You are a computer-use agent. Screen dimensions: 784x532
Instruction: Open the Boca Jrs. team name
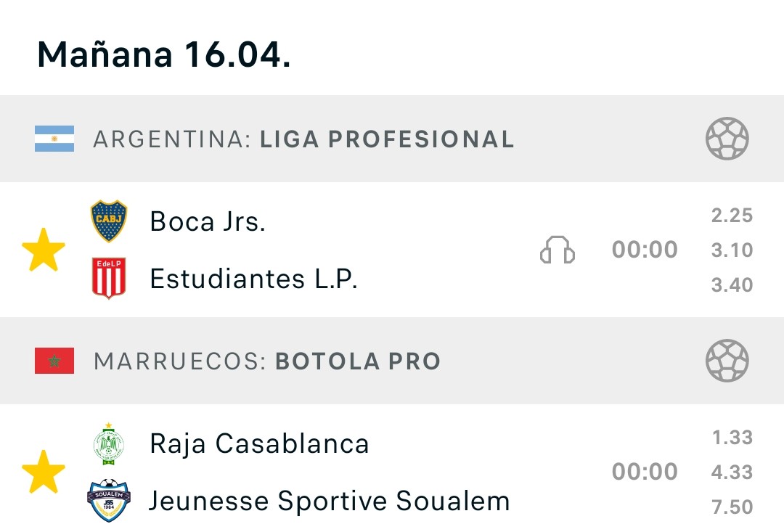coord(208,221)
